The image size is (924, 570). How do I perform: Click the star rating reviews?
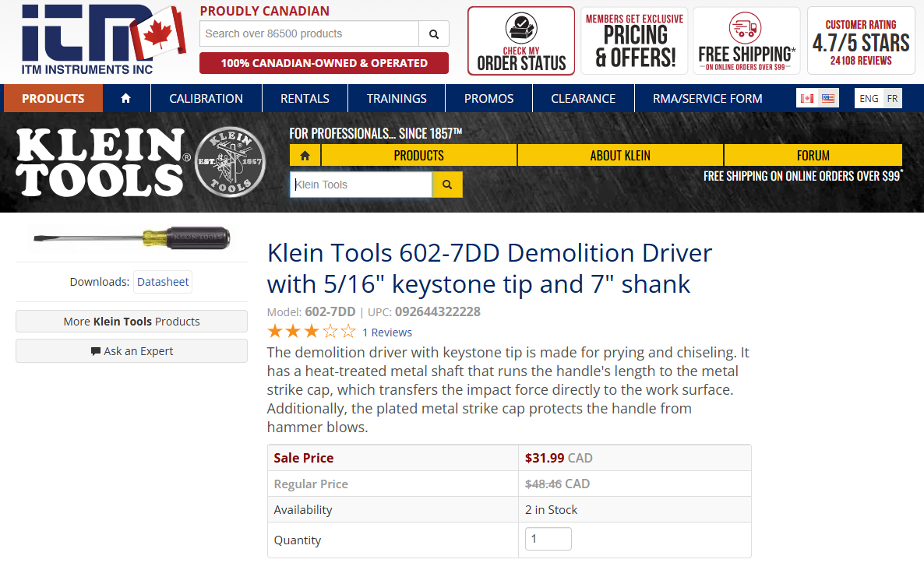click(x=312, y=332)
